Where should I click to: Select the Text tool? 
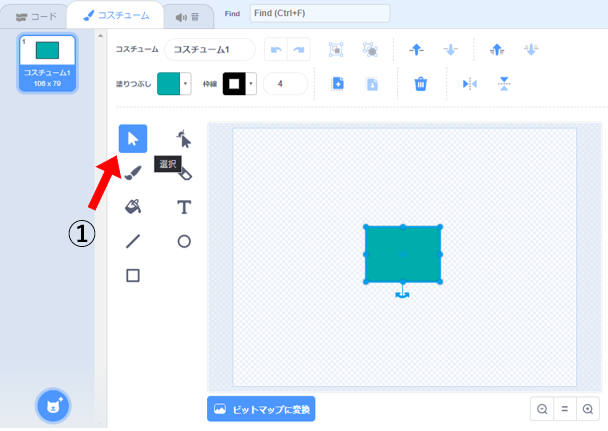pyautogui.click(x=184, y=207)
